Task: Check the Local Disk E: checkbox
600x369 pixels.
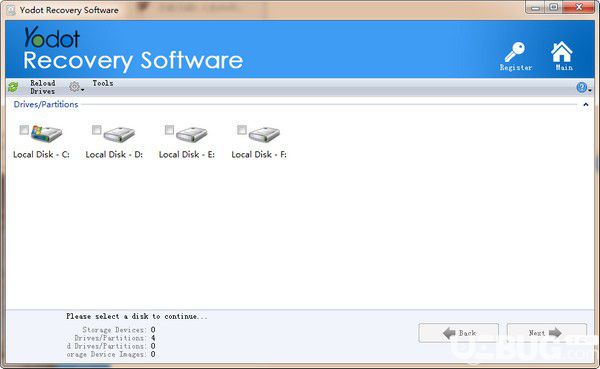Action: click(170, 130)
